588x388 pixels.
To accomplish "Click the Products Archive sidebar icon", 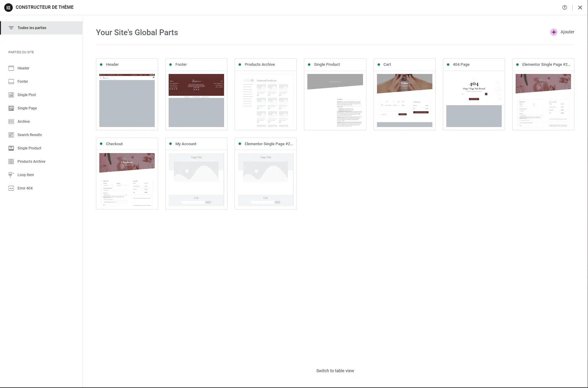I will (11, 162).
